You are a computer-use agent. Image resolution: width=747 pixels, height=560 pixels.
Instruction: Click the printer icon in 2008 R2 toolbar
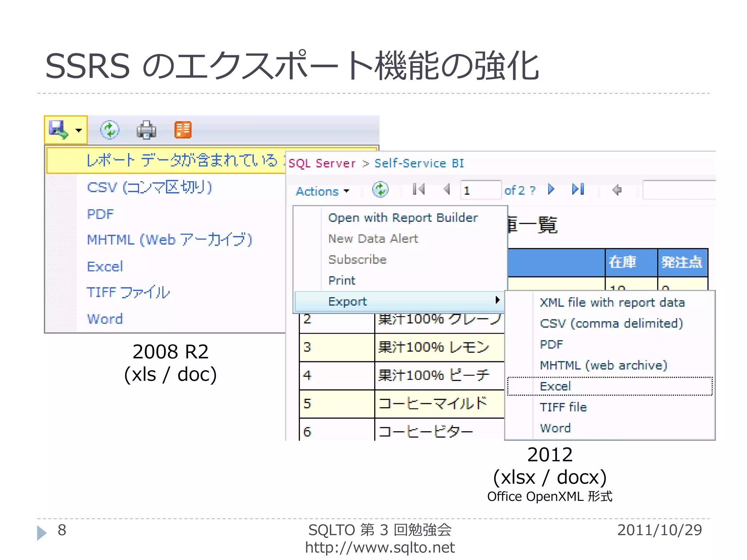tap(146, 130)
